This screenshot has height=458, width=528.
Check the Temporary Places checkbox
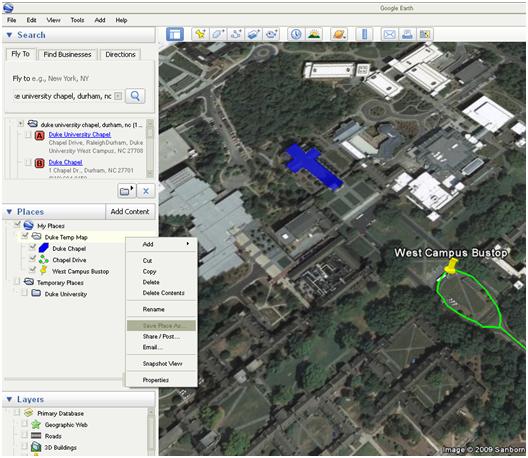click(17, 282)
